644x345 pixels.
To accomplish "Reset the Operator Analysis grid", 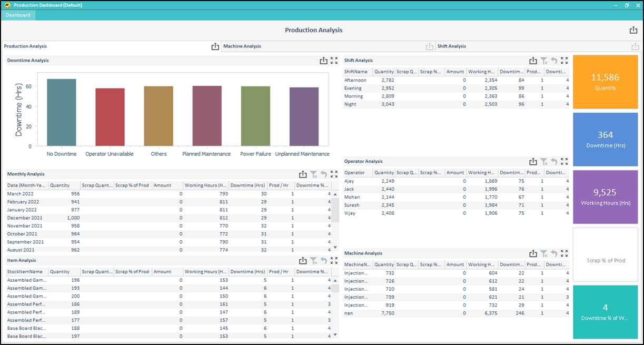I will [553, 161].
